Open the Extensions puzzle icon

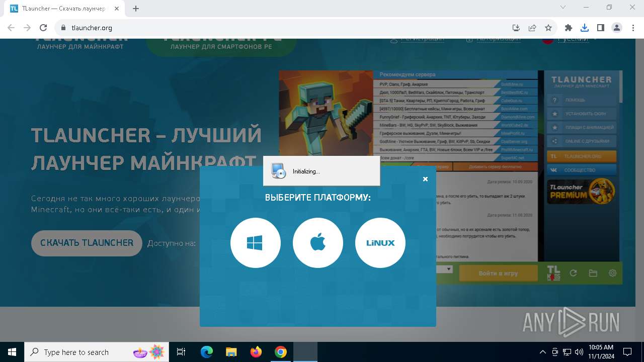coord(569,28)
